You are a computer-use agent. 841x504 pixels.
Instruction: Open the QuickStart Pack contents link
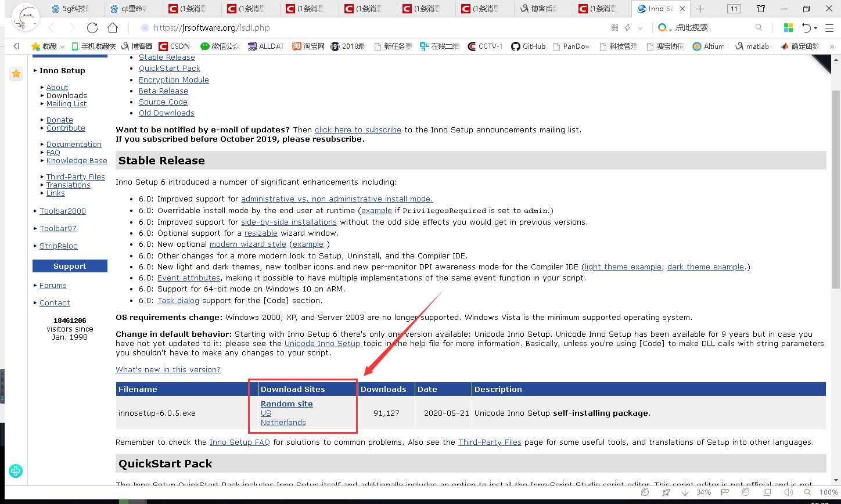170,69
